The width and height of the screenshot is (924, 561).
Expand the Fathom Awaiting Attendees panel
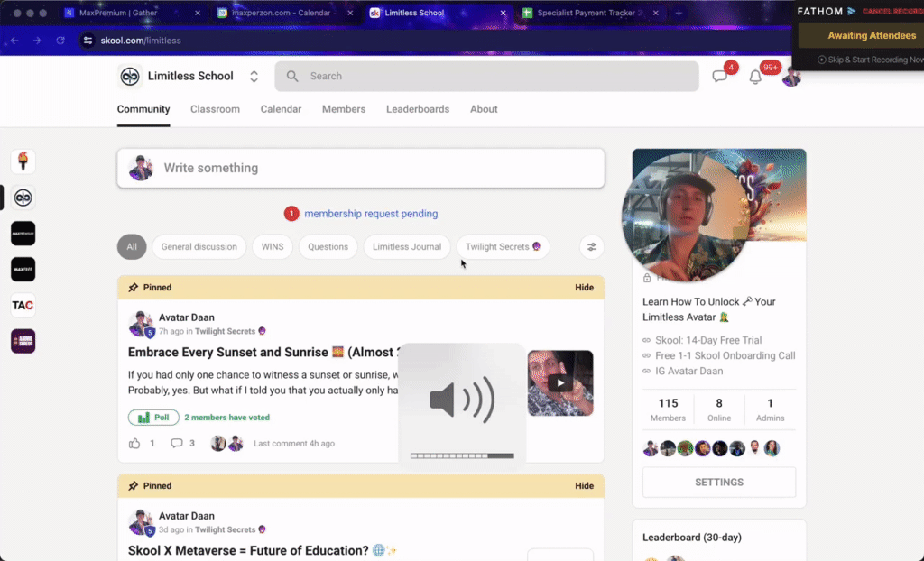pyautogui.click(x=859, y=35)
